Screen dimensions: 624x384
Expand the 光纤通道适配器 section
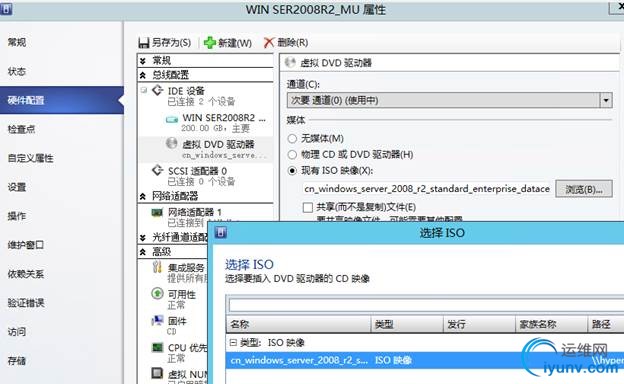pos(143,238)
